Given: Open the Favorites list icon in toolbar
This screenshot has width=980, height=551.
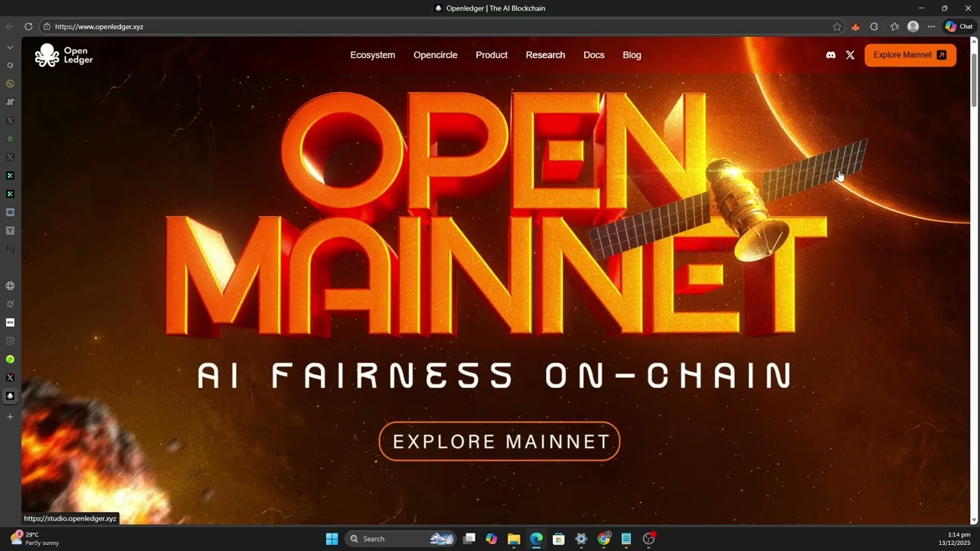Looking at the screenshot, I should tap(894, 27).
